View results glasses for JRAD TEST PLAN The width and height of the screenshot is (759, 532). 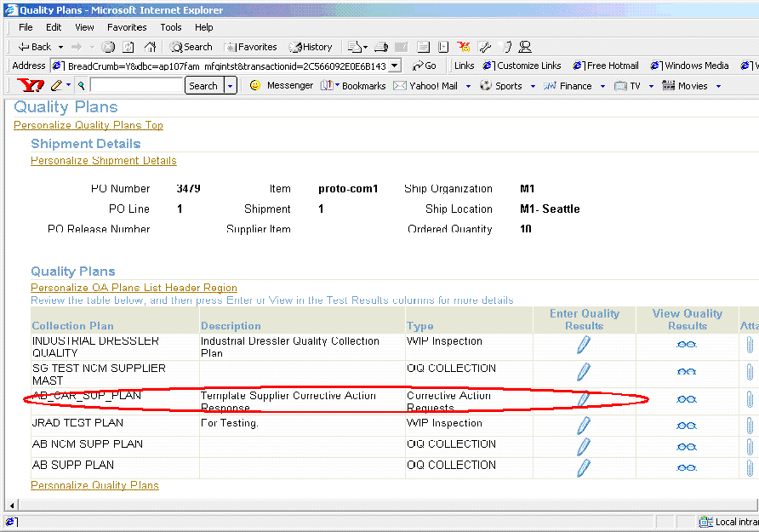(687, 426)
